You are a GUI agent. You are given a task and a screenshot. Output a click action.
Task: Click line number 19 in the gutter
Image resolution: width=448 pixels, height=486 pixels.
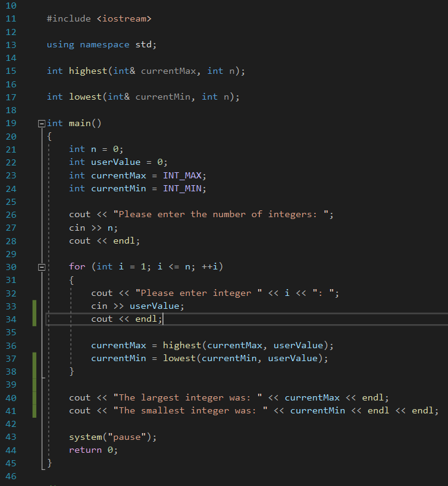pos(11,124)
